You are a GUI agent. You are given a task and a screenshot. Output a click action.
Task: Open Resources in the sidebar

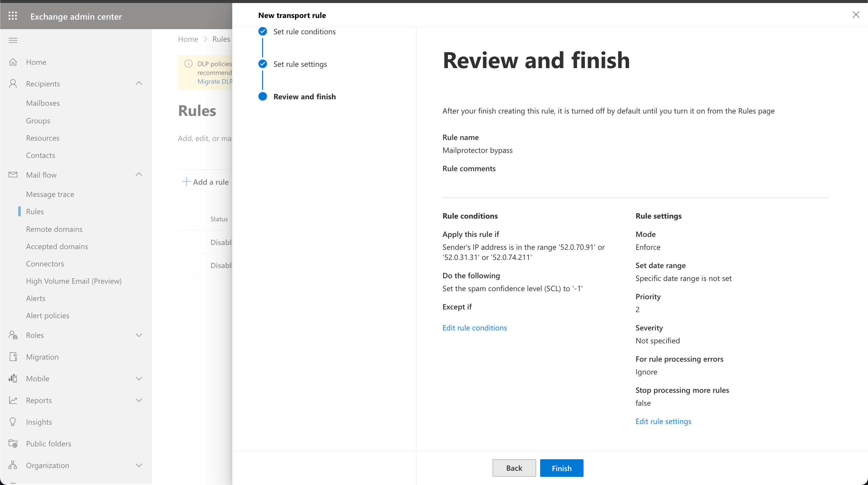(43, 138)
